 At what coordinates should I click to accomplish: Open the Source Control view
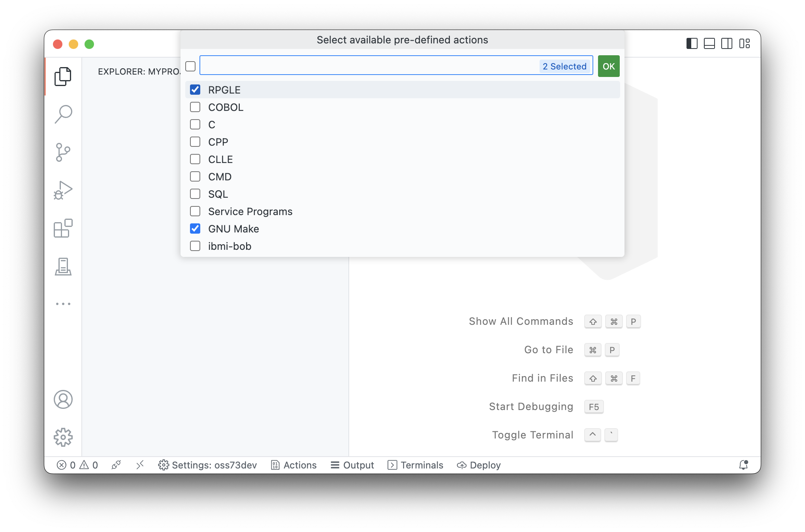coord(63,152)
